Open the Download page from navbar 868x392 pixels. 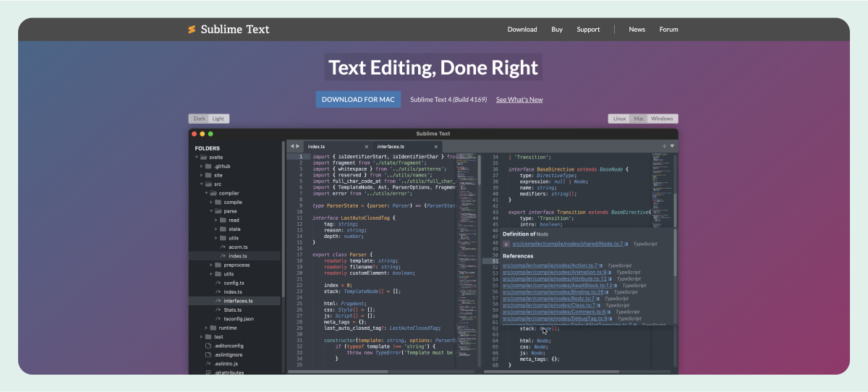point(522,30)
